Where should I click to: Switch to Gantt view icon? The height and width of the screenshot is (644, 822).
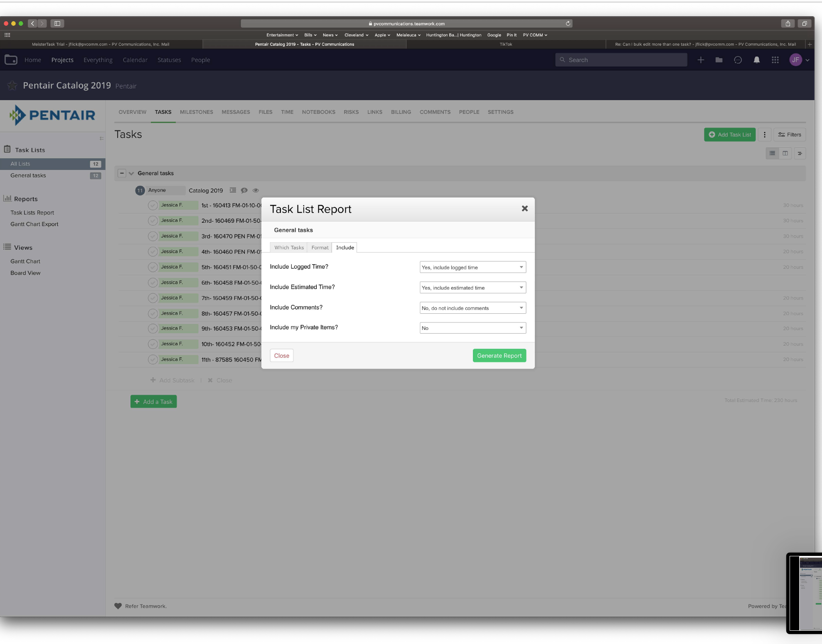coord(800,153)
